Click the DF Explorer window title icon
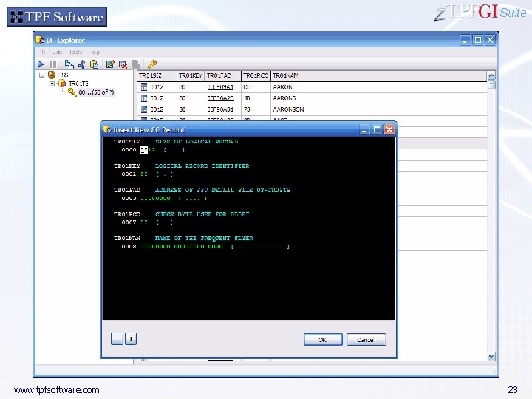The image size is (532, 399). (x=40, y=40)
